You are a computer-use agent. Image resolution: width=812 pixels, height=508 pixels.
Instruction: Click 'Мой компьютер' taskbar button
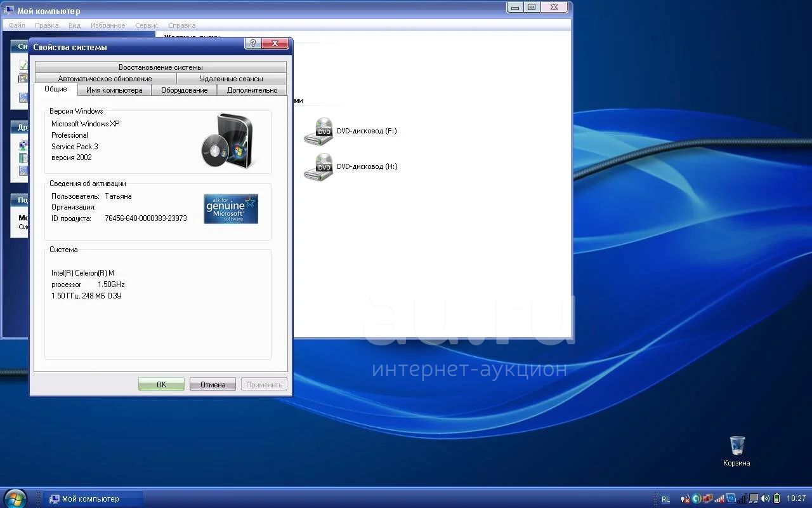93,499
